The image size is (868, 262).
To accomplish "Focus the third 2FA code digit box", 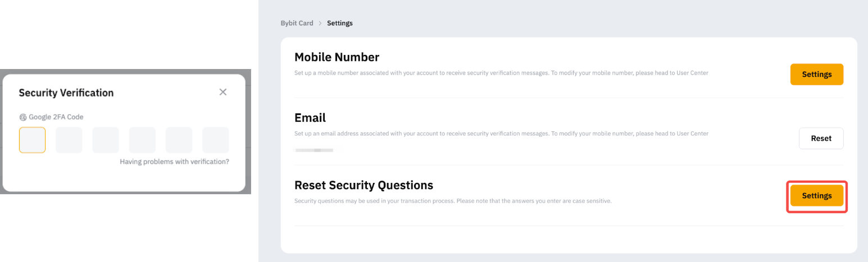I will (x=106, y=140).
